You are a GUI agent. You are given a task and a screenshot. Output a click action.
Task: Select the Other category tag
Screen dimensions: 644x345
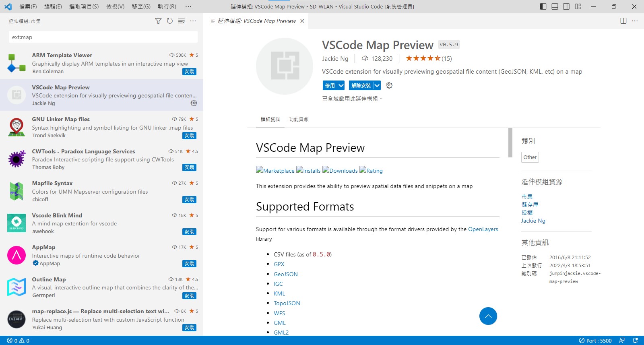[530, 157]
